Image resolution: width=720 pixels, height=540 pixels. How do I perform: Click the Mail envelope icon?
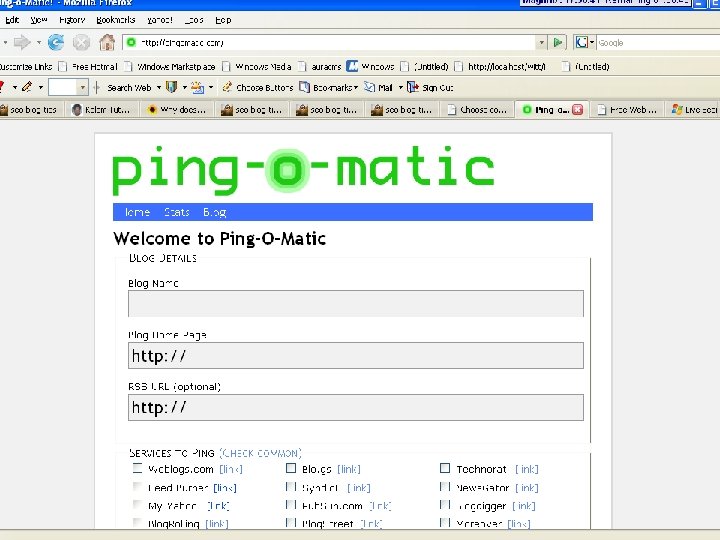[x=370, y=87]
